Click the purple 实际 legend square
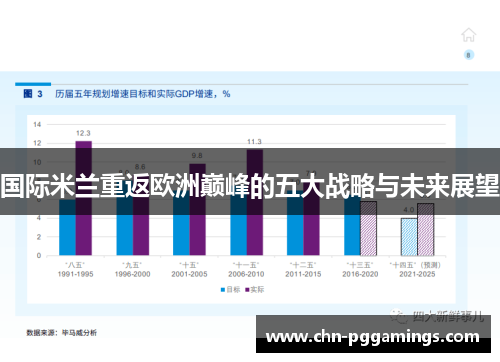This screenshot has height=362, width=500. point(247,290)
